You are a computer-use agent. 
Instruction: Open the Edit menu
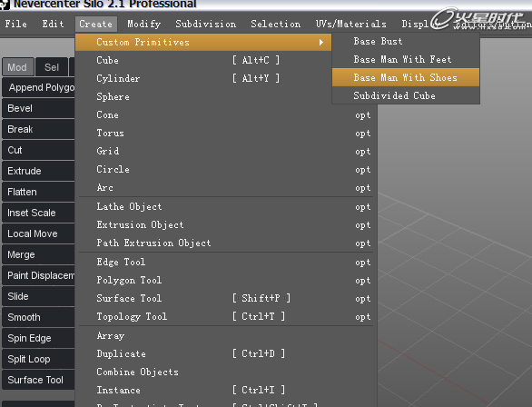click(53, 24)
